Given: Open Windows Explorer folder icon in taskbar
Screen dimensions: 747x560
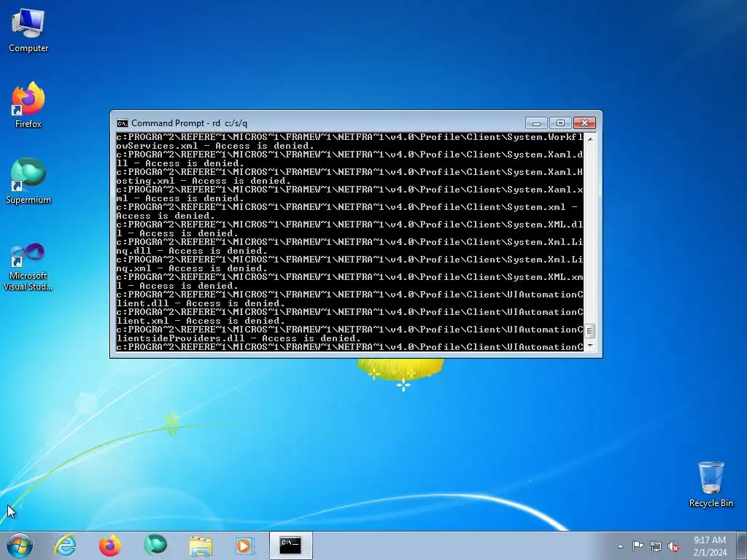Looking at the screenshot, I should [x=201, y=545].
